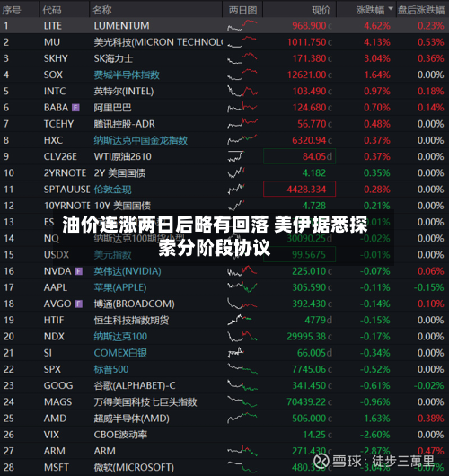449x476 pixels.
Task: Open the 纳斯达克100 index link
Action: coord(120,337)
